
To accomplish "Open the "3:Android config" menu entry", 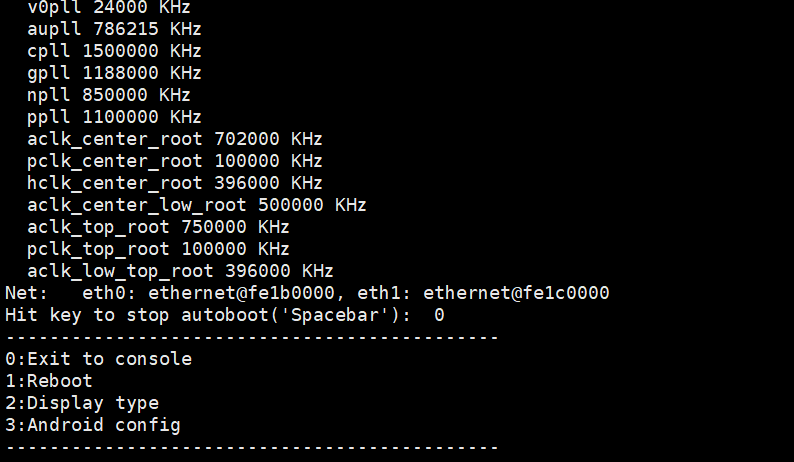I will click(92, 425).
